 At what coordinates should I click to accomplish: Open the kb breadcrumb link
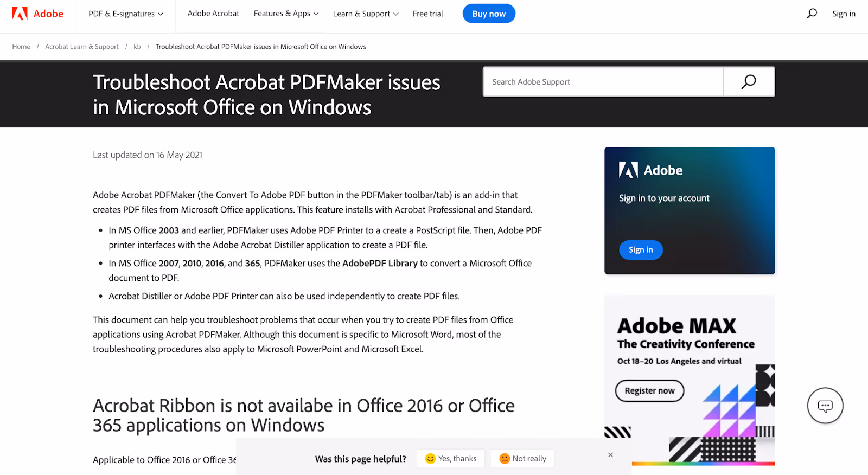coord(137,47)
